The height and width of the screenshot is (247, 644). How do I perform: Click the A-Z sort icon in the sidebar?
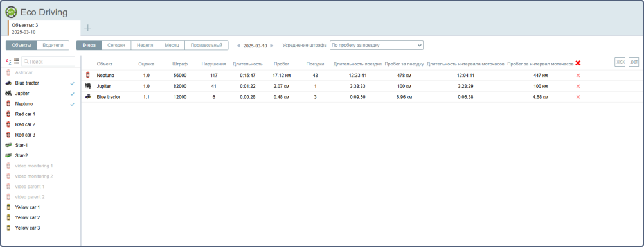pyautogui.click(x=8, y=62)
